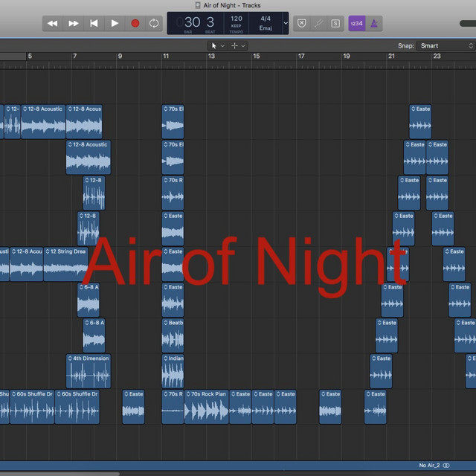Image resolution: width=476 pixels, height=476 pixels.
Task: Click the Replace mode icon
Action: click(301, 23)
